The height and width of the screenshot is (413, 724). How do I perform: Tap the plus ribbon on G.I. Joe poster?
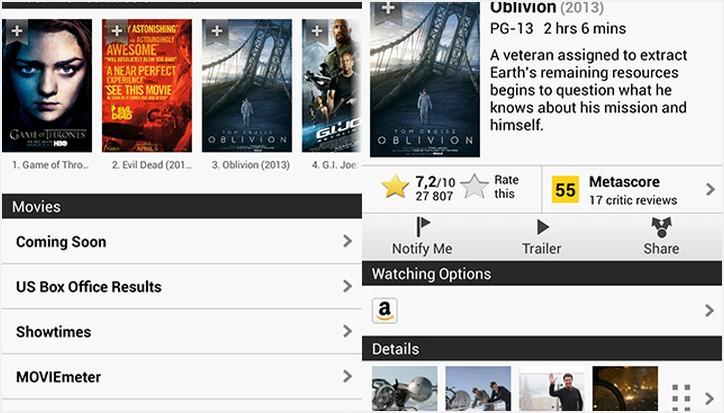(x=317, y=31)
